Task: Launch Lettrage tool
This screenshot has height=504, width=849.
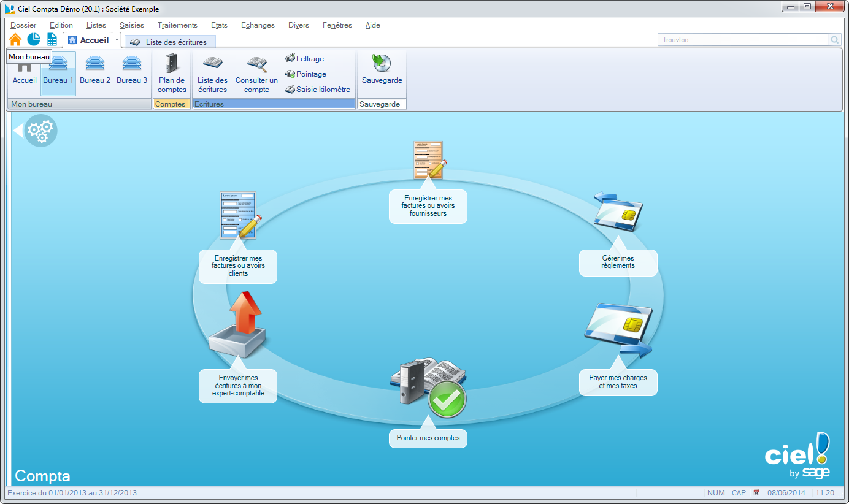Action: [x=304, y=59]
